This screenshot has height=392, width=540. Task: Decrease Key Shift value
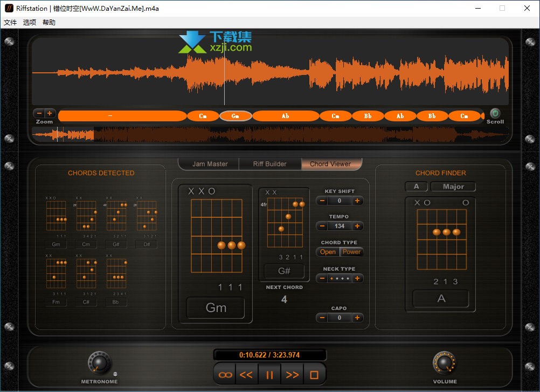322,201
